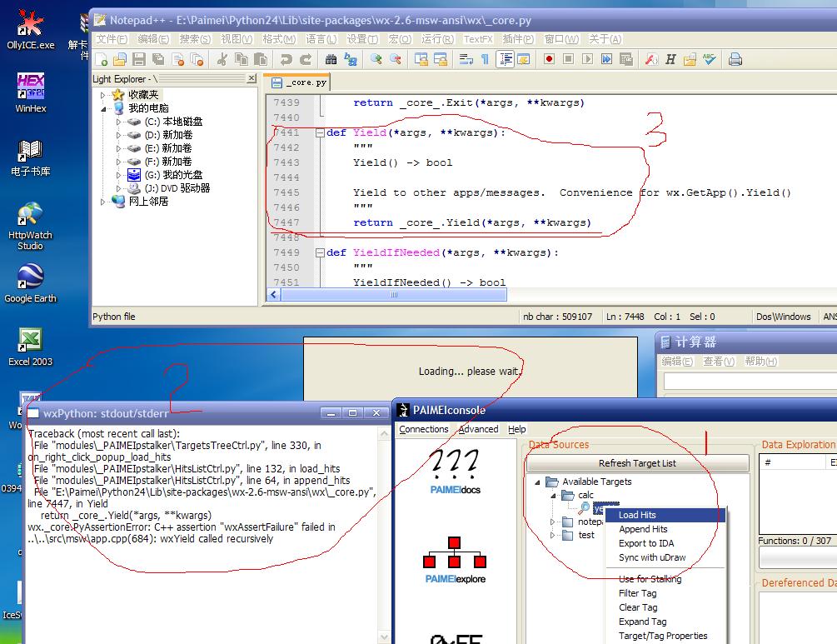837x644 pixels.
Task: Open the Advanced menu in PAIMEIconsole
Action: [x=478, y=429]
